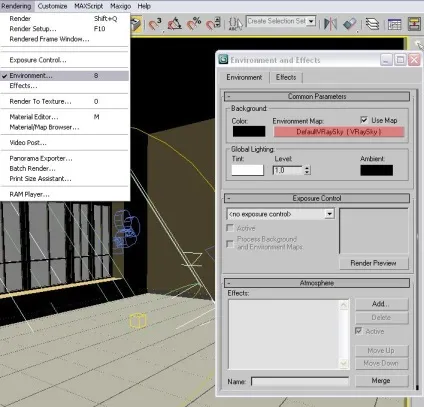This screenshot has width=424, height=407.
Task: Open Edit Named Selection Sets icon
Action: tap(235, 24)
